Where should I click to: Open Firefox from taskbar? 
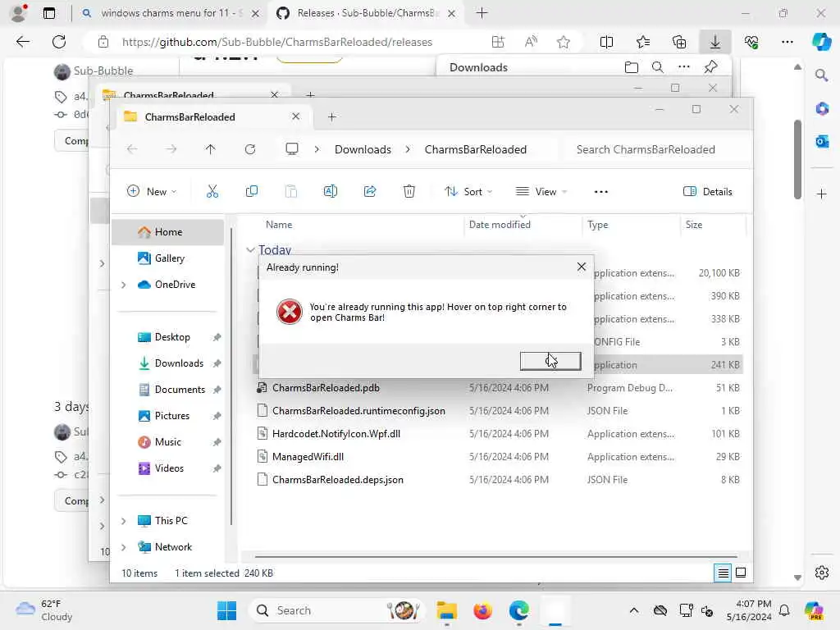coord(482,610)
